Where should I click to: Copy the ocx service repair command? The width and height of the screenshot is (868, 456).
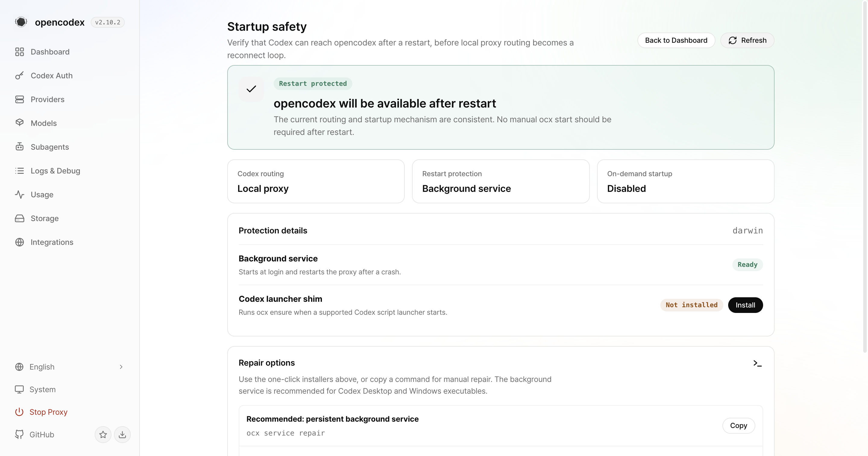738,426
